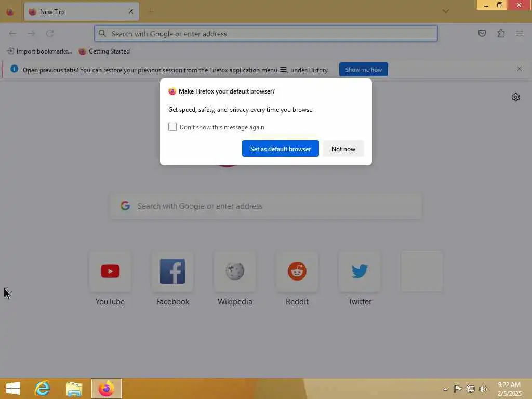Focus the page Google search box
Image resolution: width=532 pixels, height=399 pixels.
(266, 206)
